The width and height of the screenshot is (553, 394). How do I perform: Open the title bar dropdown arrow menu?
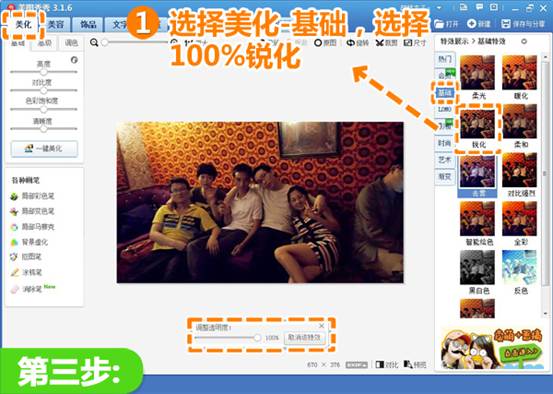pos(439,7)
